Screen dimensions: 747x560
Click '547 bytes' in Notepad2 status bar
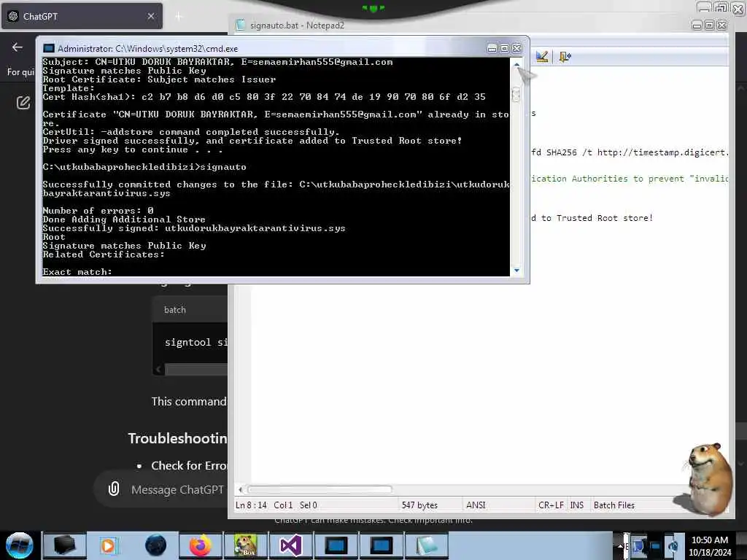point(419,505)
